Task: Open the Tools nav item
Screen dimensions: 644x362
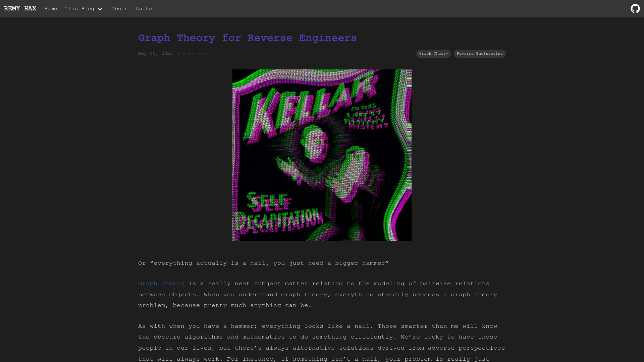Action: pos(119,9)
